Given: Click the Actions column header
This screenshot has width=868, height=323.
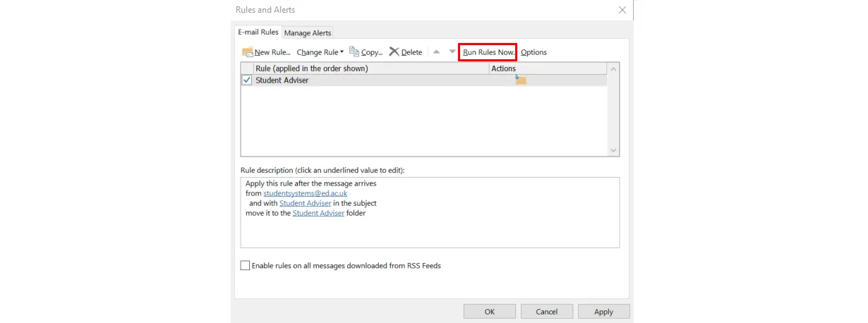Looking at the screenshot, I should click(548, 68).
